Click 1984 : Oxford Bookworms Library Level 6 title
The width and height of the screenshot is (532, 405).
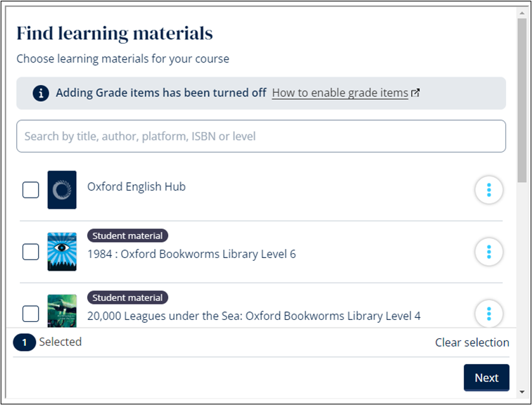coord(191,255)
